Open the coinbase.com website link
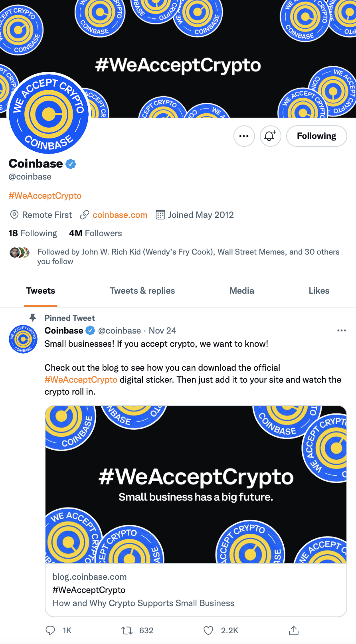Screen dimensions: 356x644 click(120, 215)
